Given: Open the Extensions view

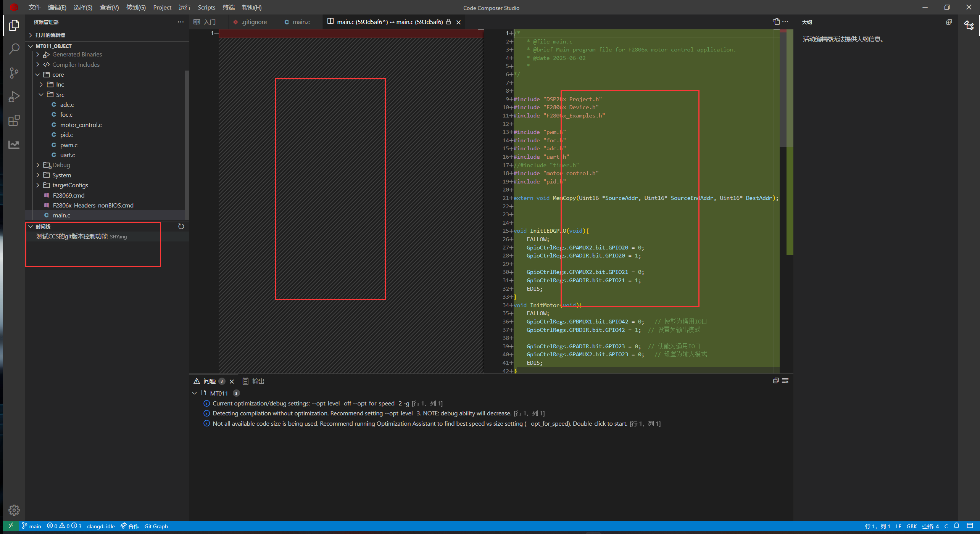Looking at the screenshot, I should click(x=14, y=121).
